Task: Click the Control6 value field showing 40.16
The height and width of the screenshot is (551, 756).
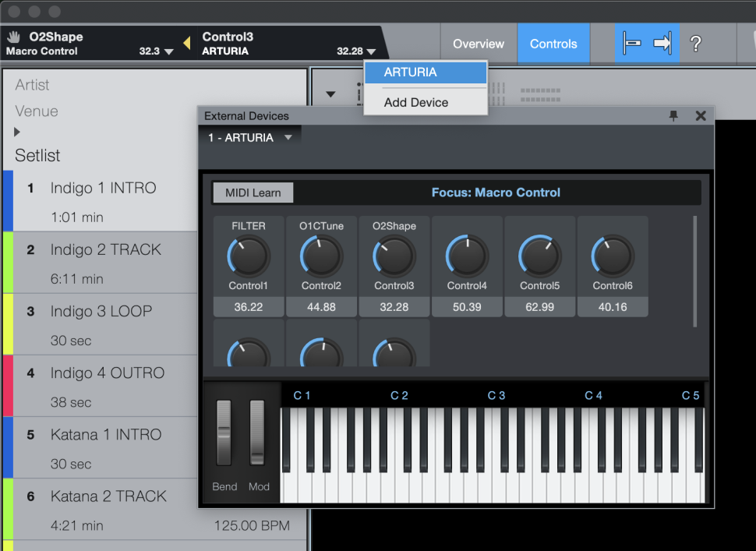Action: tap(613, 307)
